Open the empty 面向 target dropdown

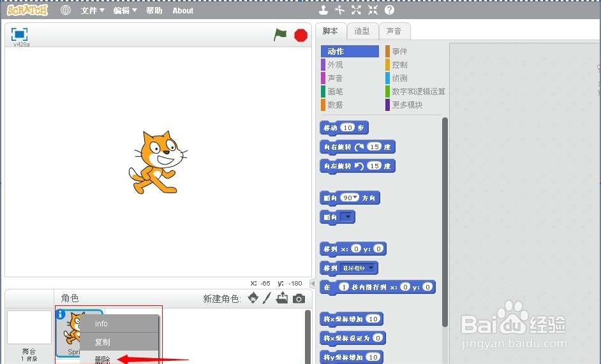click(x=348, y=217)
